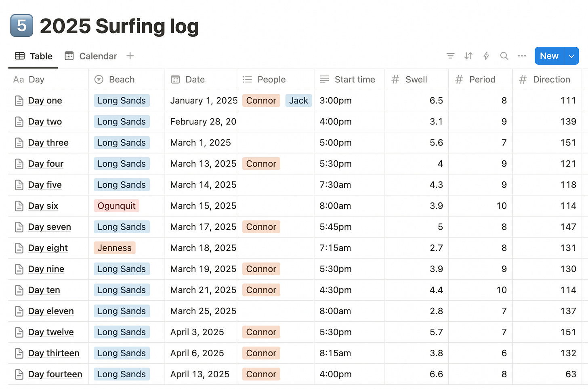
Task: Open the Day one page link
Action: coord(45,101)
